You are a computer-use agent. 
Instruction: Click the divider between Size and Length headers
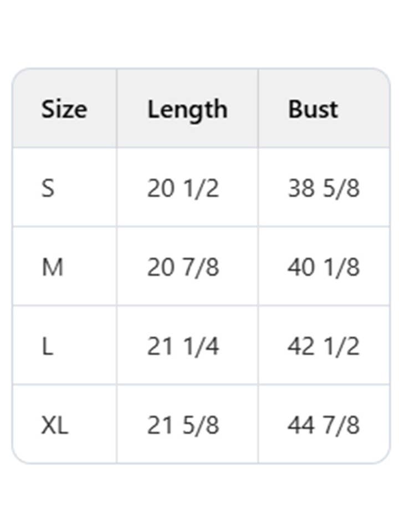click(116, 109)
